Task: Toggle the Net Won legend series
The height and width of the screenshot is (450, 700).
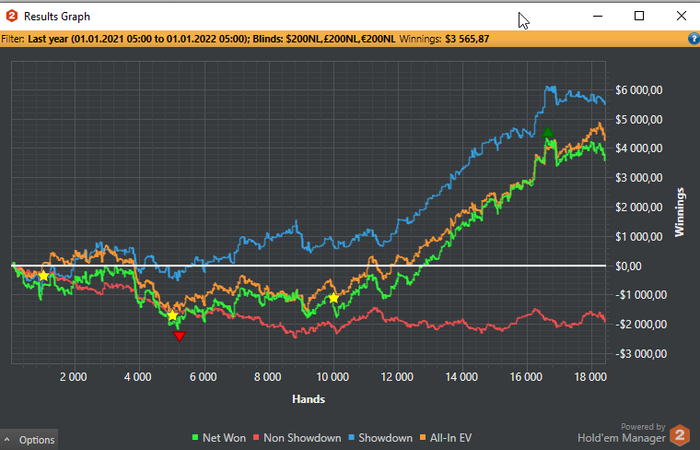Action: click(219, 438)
